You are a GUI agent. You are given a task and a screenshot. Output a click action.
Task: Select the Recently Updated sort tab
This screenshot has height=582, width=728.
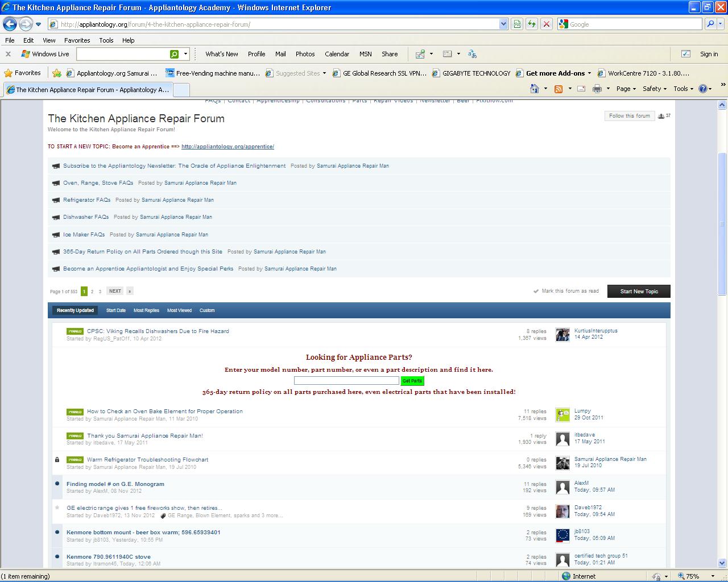pos(75,310)
